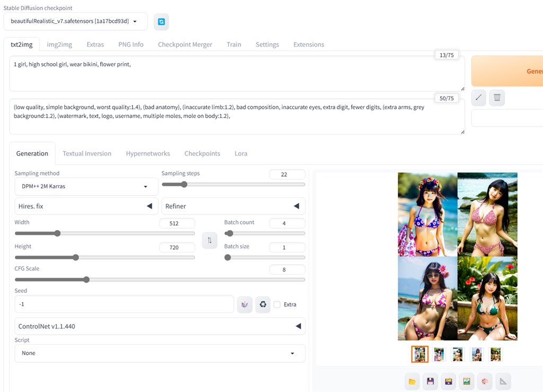The height and width of the screenshot is (392, 543).
Task: Expand the ControlNet v1.1.440 panel
Action: [x=160, y=326]
